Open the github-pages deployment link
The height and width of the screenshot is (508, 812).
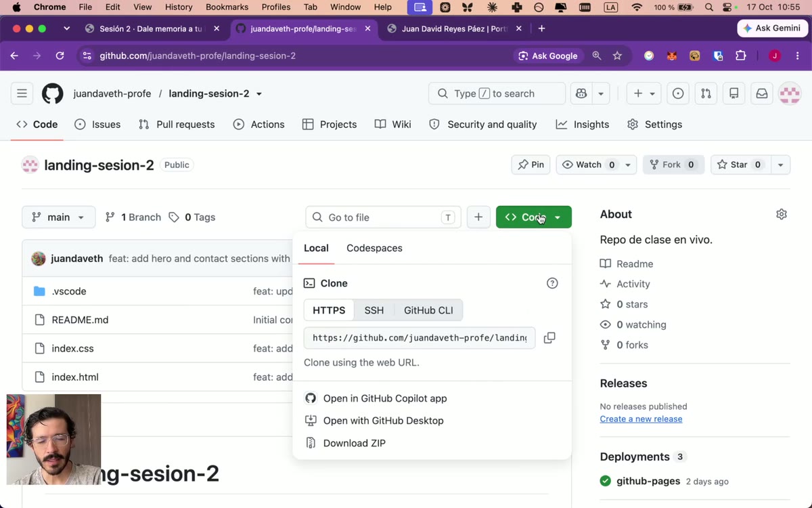point(648,481)
